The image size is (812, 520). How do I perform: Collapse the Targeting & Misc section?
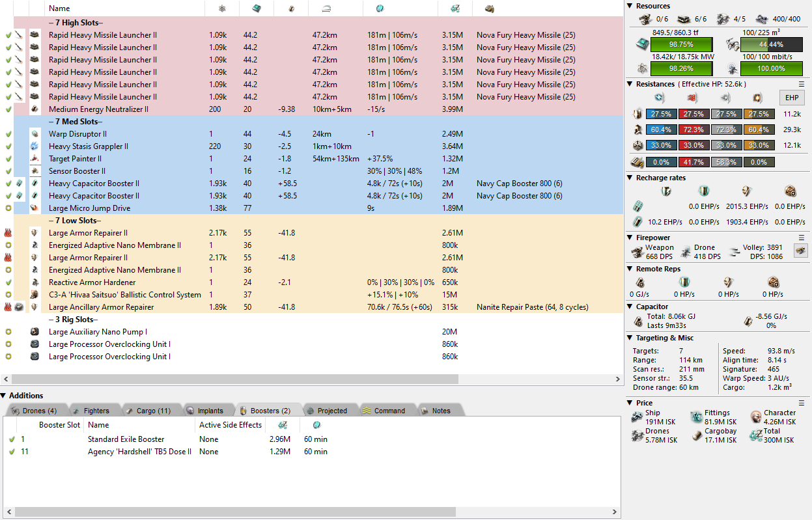coord(630,338)
